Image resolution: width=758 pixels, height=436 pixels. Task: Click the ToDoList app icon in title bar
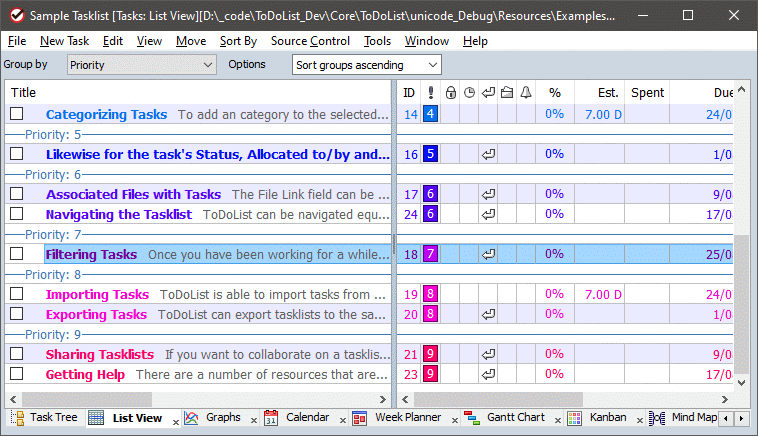click(x=15, y=16)
